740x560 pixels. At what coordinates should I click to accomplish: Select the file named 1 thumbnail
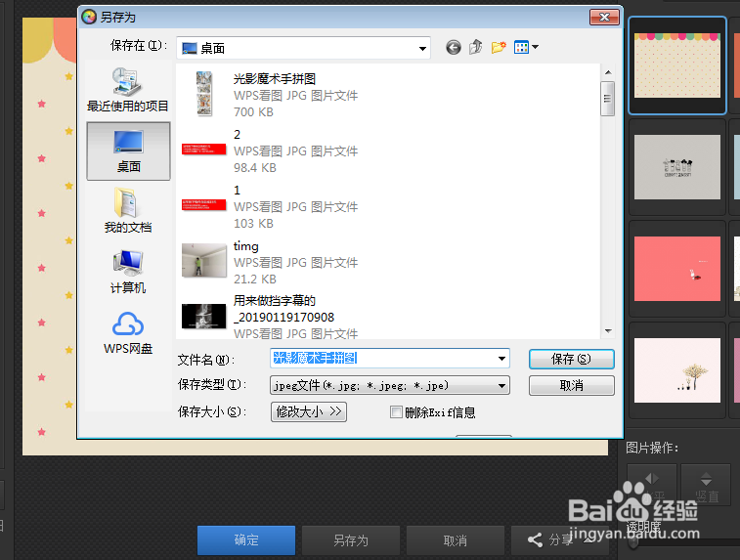point(204,205)
